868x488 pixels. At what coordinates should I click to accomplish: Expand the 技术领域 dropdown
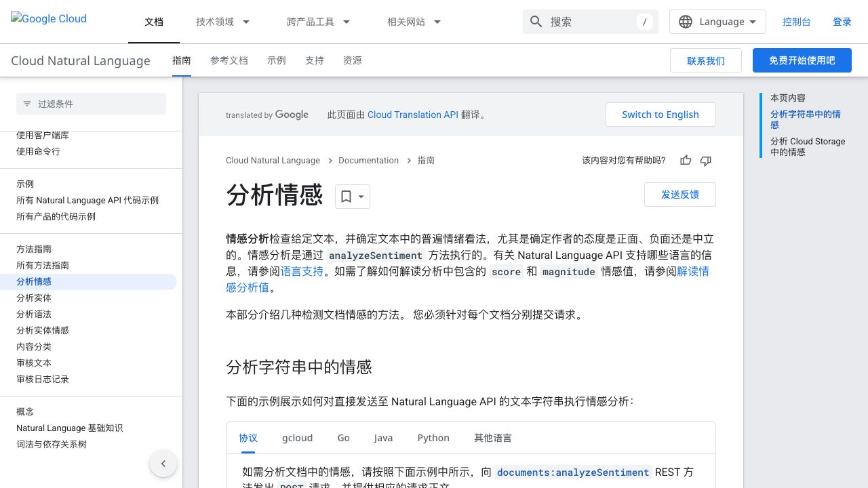(223, 22)
